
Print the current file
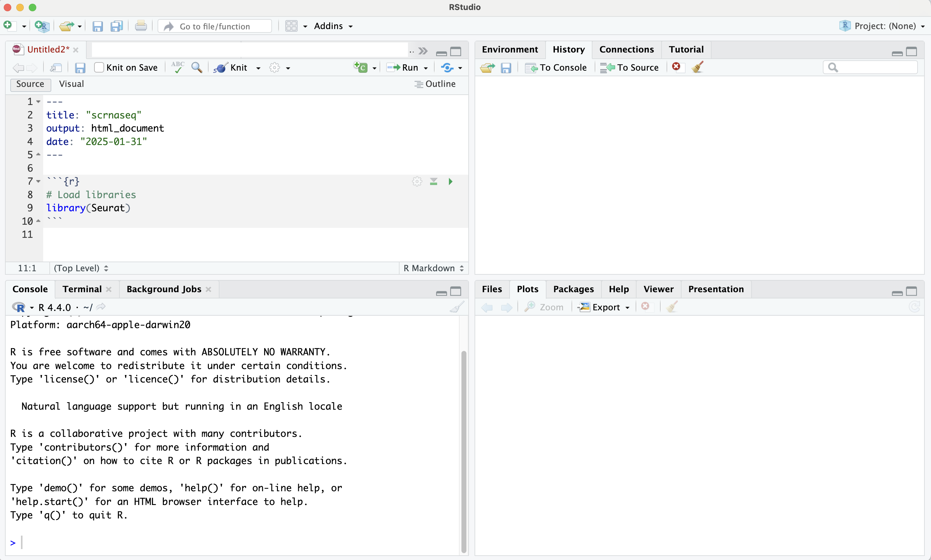tap(141, 26)
